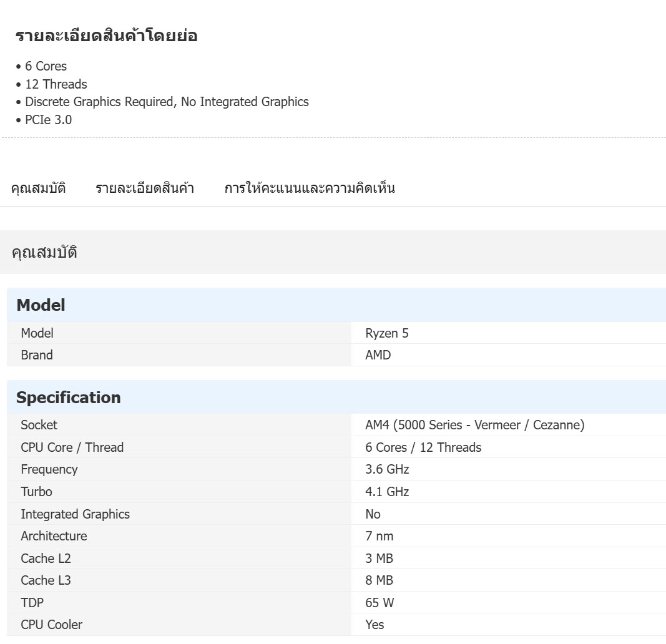Screen dimensions: 666x644
Task: Click the Integrated Graphics row label
Action: point(75,514)
